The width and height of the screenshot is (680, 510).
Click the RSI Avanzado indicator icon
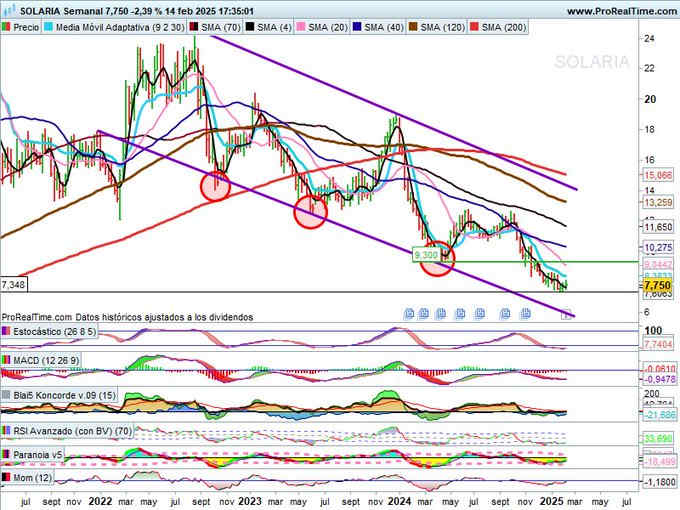click(x=6, y=431)
